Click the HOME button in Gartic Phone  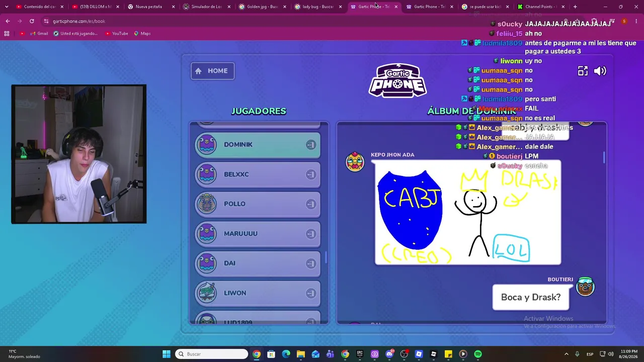212,71
